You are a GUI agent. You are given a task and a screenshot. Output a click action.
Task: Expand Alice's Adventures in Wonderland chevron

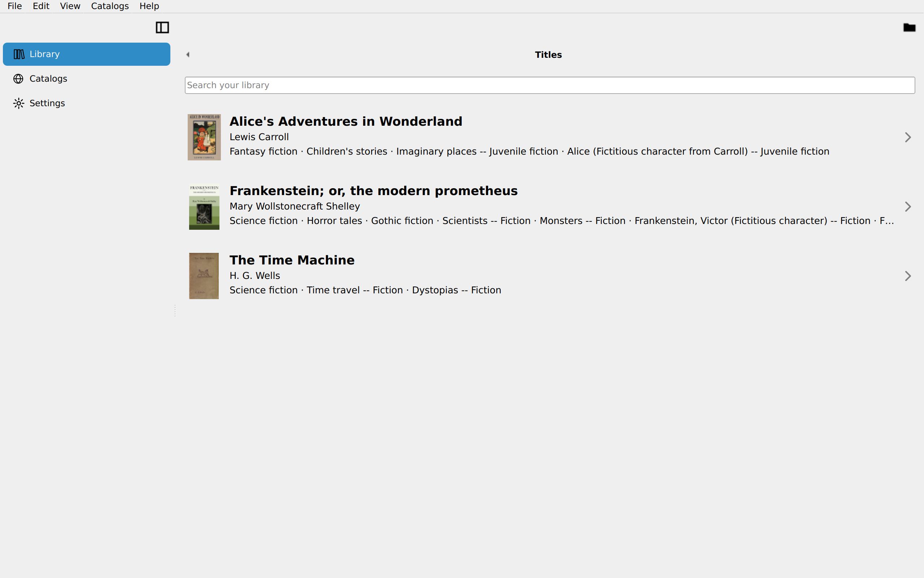(x=908, y=137)
